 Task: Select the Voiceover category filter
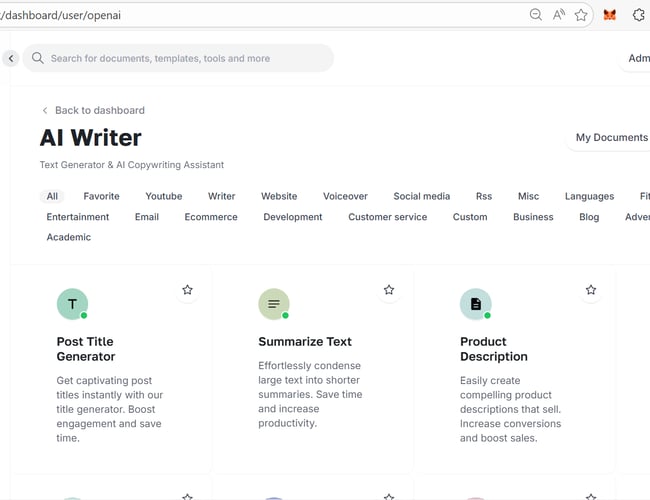click(345, 196)
